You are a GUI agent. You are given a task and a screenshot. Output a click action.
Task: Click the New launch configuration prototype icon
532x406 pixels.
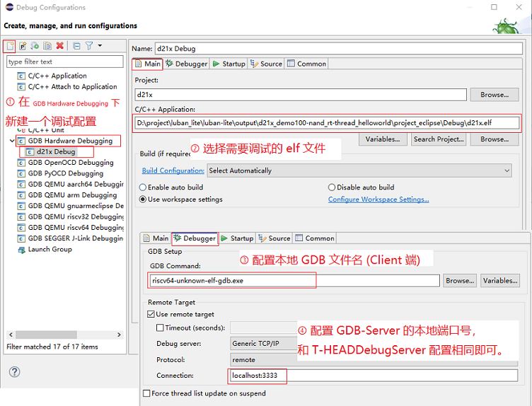(23, 46)
